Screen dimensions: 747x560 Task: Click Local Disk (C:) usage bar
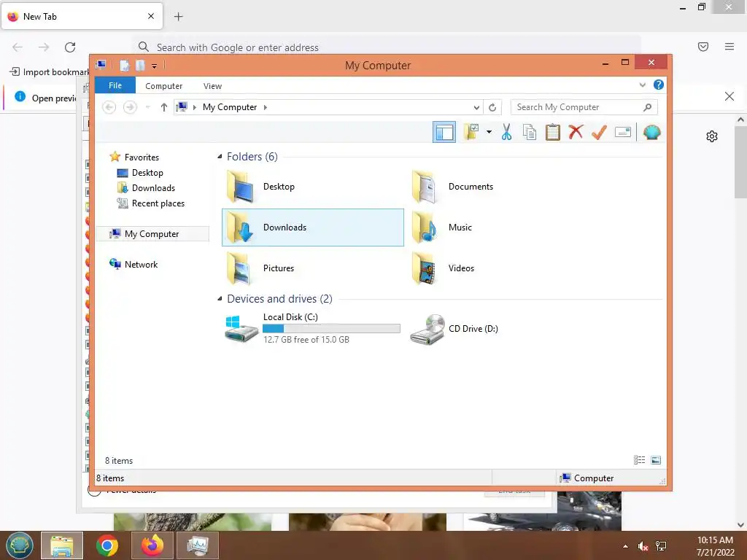[331, 329]
